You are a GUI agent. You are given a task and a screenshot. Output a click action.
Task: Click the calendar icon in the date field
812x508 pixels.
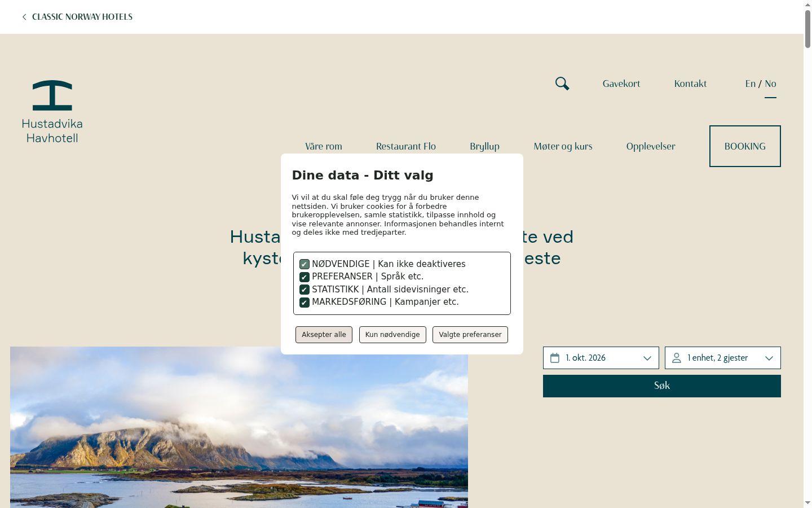[555, 358]
